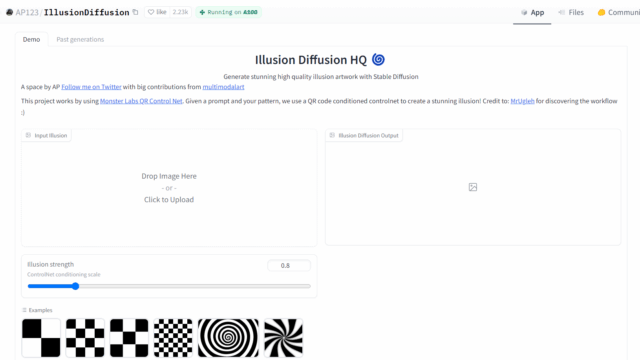Select the 3x3 checkerboard example
The height and width of the screenshot is (360, 640).
(x=129, y=338)
